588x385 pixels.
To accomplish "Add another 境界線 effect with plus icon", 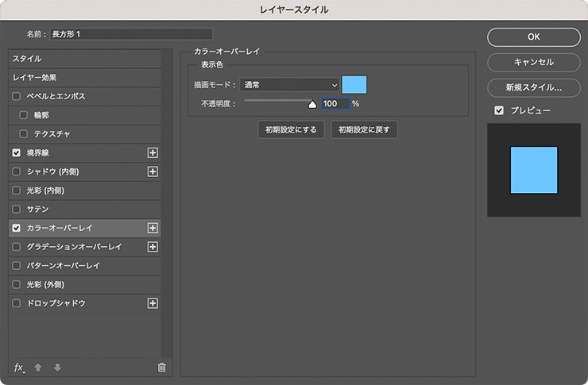I will click(x=153, y=152).
